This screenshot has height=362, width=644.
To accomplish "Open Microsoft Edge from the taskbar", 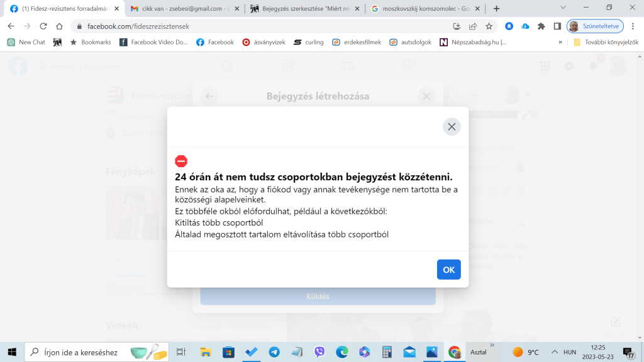I will point(342,352).
